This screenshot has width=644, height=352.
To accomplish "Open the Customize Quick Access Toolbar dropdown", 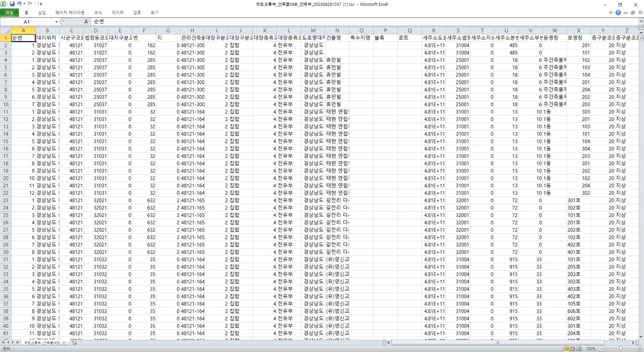I will pyautogui.click(x=41, y=4).
